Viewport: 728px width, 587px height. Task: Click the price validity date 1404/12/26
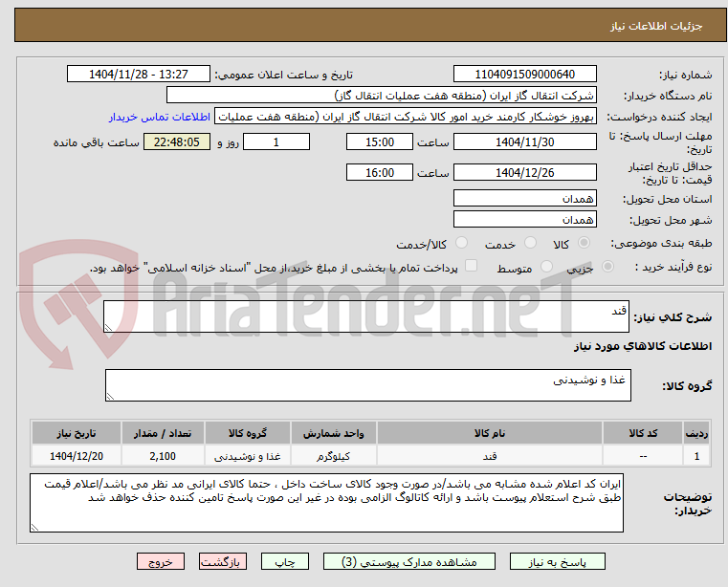(524, 172)
